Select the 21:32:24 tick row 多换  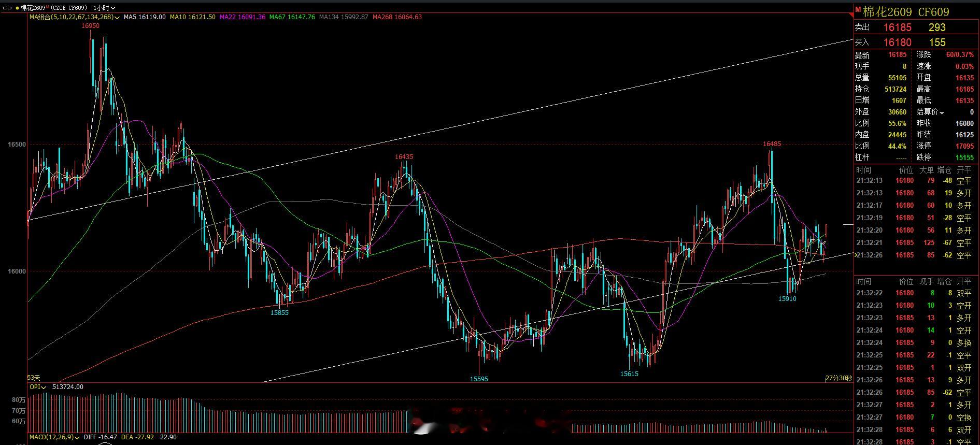(915, 343)
